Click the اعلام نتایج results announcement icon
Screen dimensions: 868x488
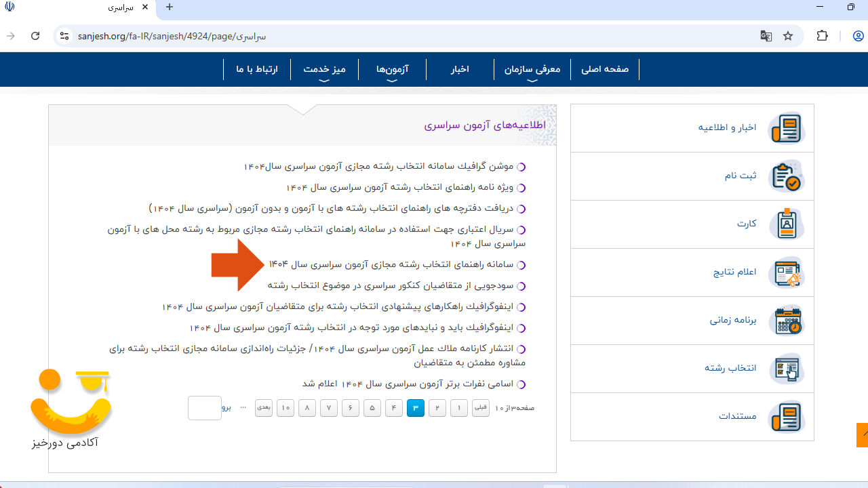(x=787, y=272)
